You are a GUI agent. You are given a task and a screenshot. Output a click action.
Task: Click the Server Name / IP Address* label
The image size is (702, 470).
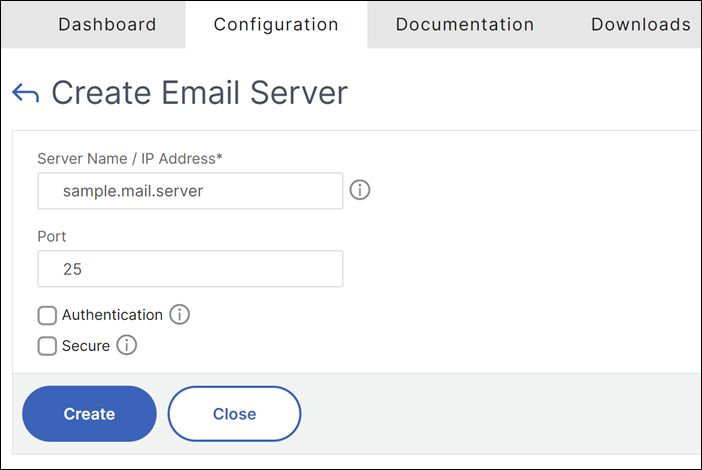pyautogui.click(x=130, y=158)
